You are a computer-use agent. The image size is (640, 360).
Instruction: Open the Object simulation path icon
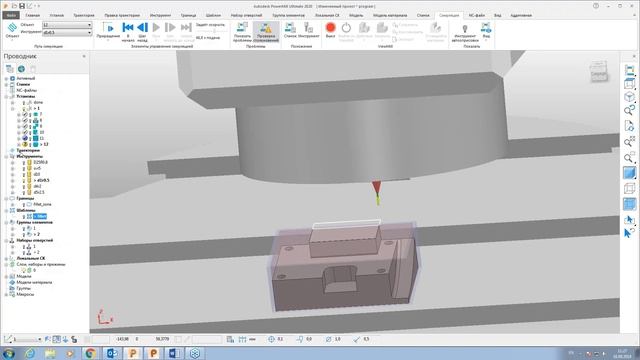pyautogui.click(x=12, y=28)
